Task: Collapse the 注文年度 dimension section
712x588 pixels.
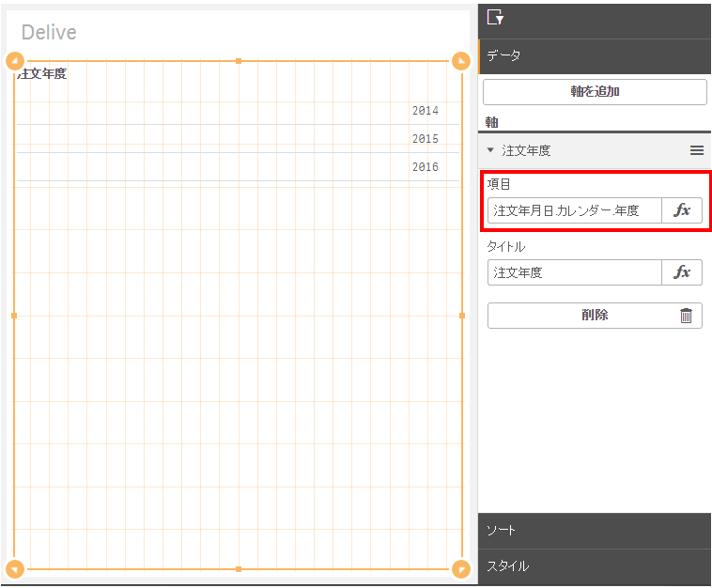Action: (x=490, y=150)
